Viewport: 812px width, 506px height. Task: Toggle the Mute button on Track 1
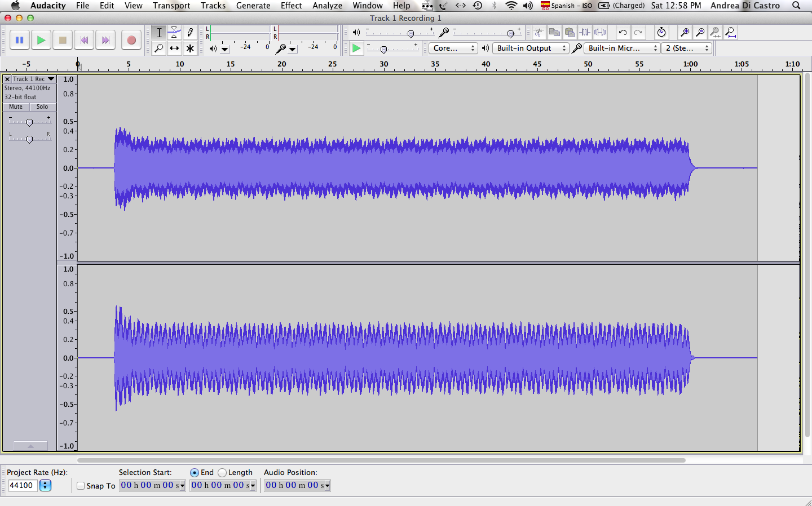[x=16, y=107]
